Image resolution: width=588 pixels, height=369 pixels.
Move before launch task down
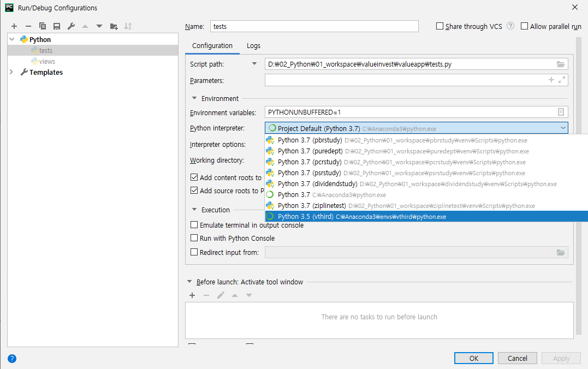click(x=249, y=295)
